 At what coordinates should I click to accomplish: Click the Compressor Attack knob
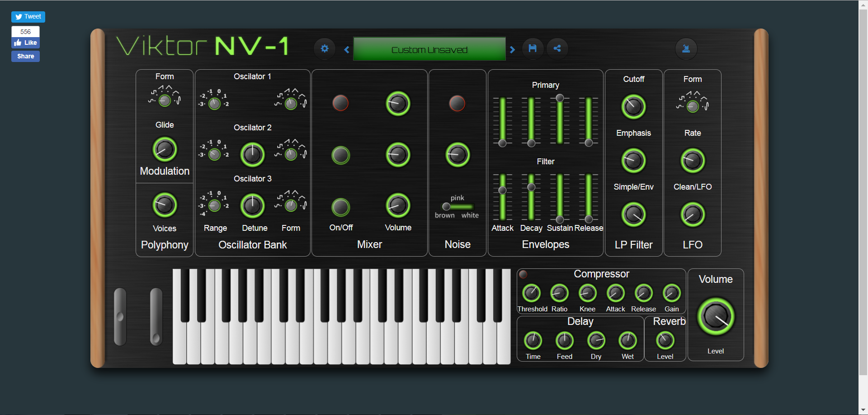[616, 293]
